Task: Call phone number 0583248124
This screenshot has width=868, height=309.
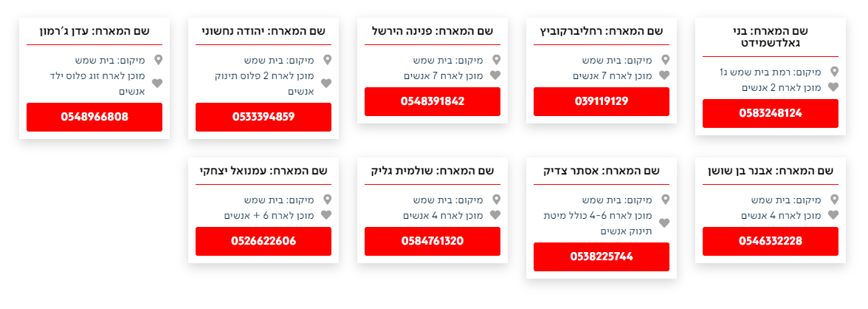Action: tap(770, 113)
